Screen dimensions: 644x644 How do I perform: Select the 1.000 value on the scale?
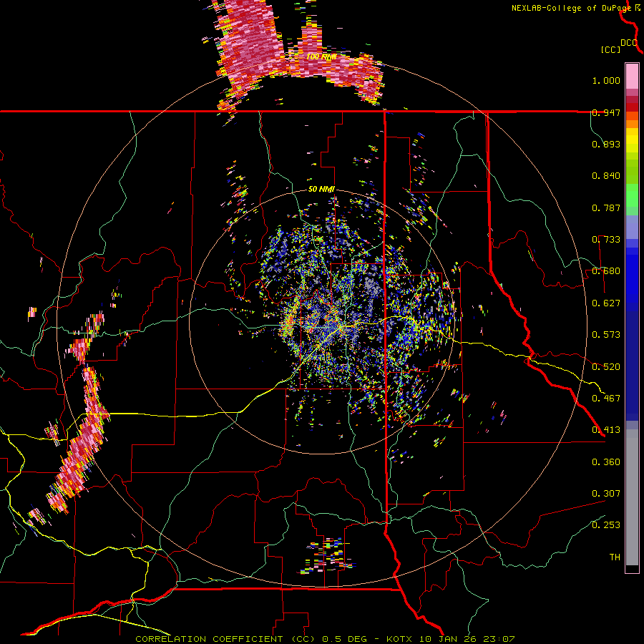coord(606,80)
